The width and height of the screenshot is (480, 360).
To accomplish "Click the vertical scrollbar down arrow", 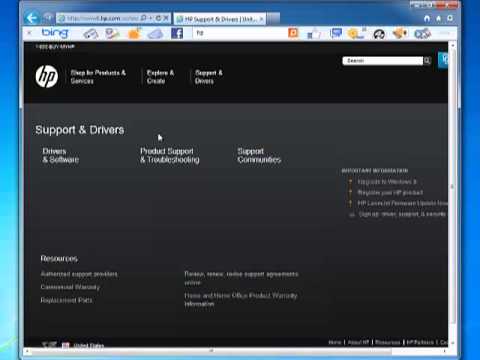I will (x=452, y=343).
